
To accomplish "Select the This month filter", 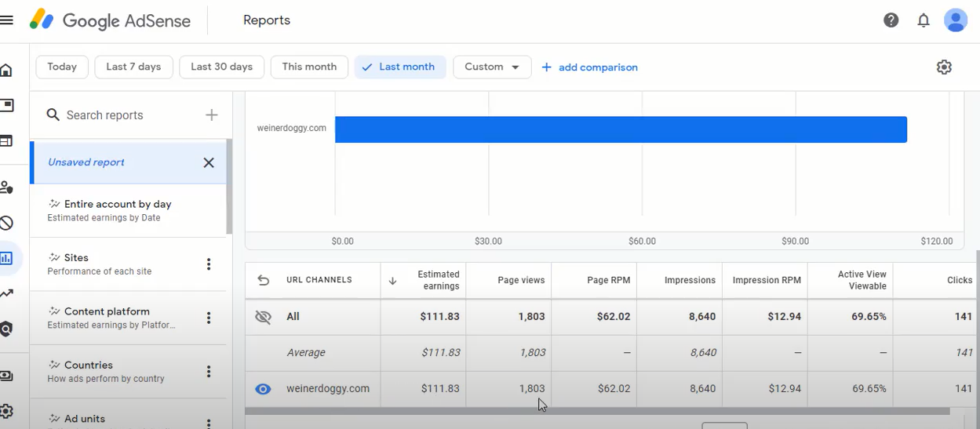I will (309, 67).
